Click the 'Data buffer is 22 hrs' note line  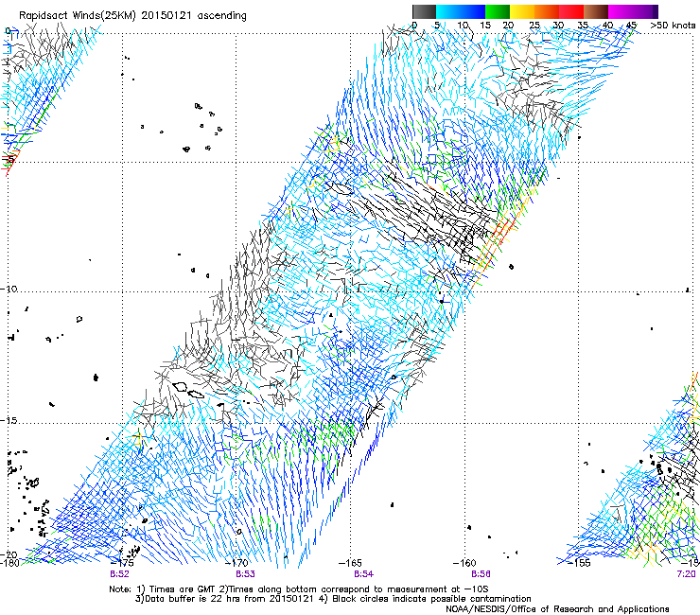[x=333, y=599]
